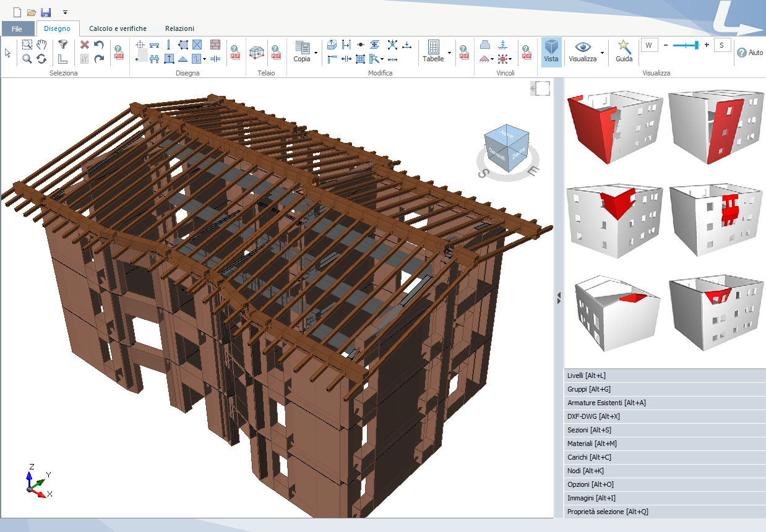Toggle the S view button
This screenshot has width=766, height=532.
(722, 45)
